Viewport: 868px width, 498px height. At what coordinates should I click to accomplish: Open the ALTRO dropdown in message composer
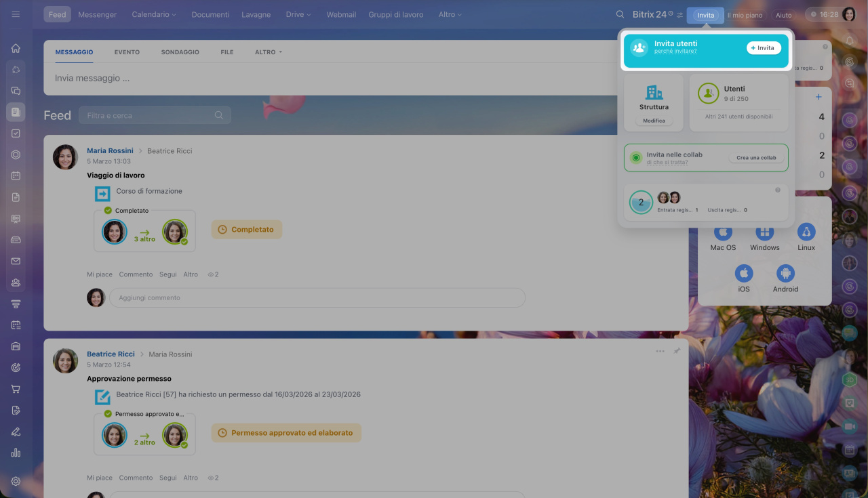click(268, 52)
